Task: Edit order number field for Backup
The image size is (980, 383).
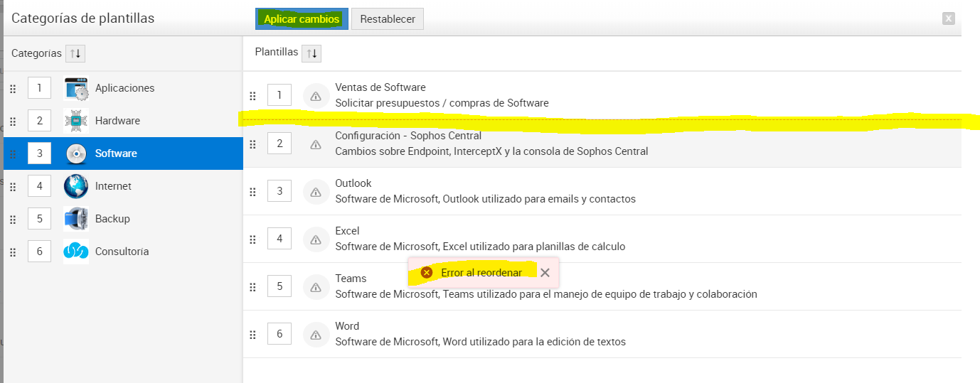Action: [39, 219]
